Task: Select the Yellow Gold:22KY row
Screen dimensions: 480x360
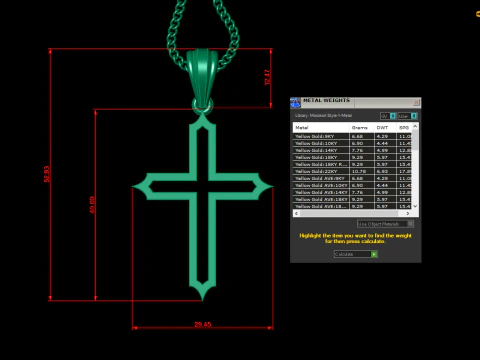Action: (x=352, y=171)
